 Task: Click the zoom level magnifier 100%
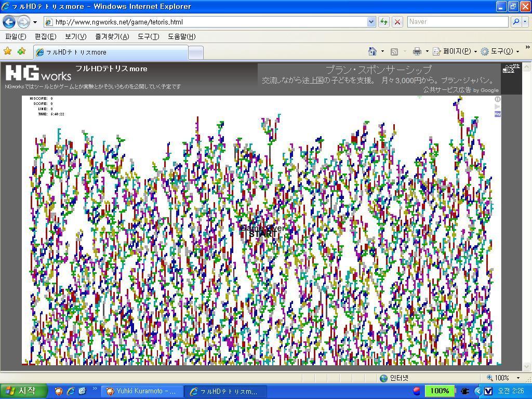coord(498,378)
